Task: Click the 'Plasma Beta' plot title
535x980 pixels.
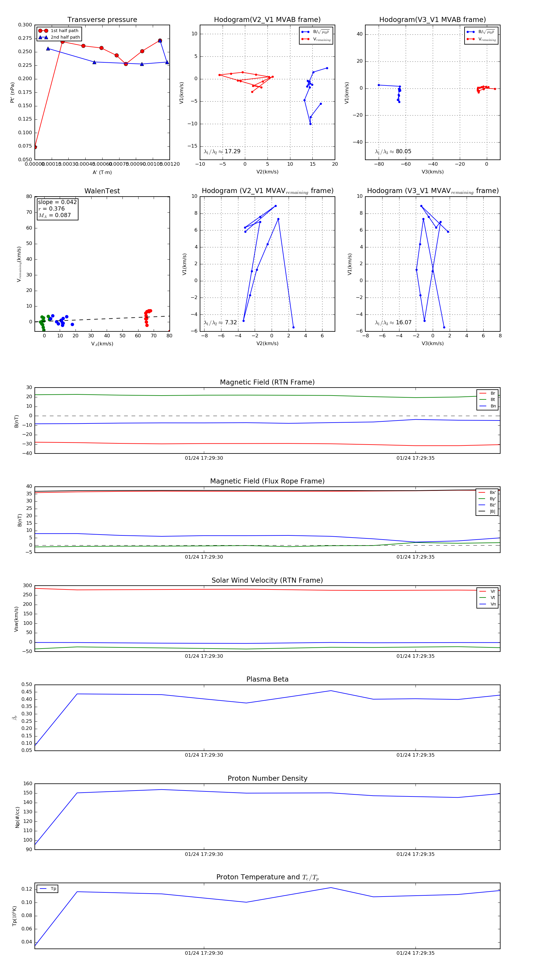Action: [x=267, y=679]
